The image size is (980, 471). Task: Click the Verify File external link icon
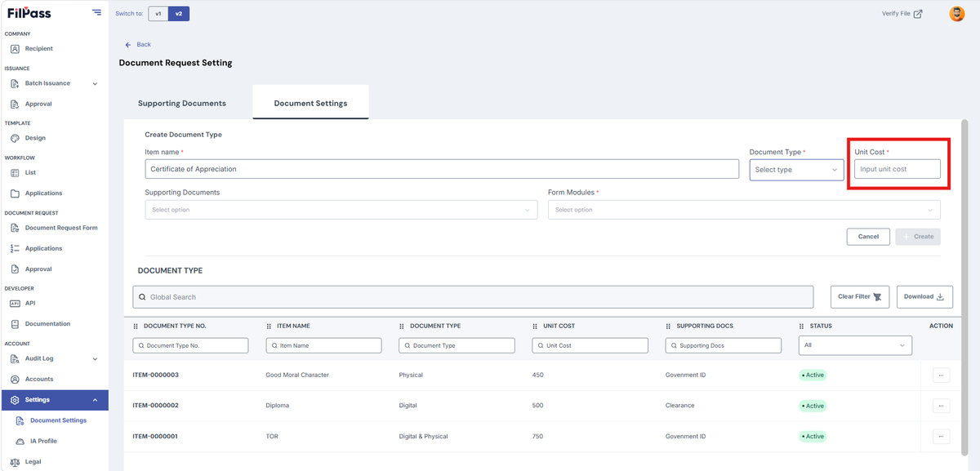[x=918, y=14]
